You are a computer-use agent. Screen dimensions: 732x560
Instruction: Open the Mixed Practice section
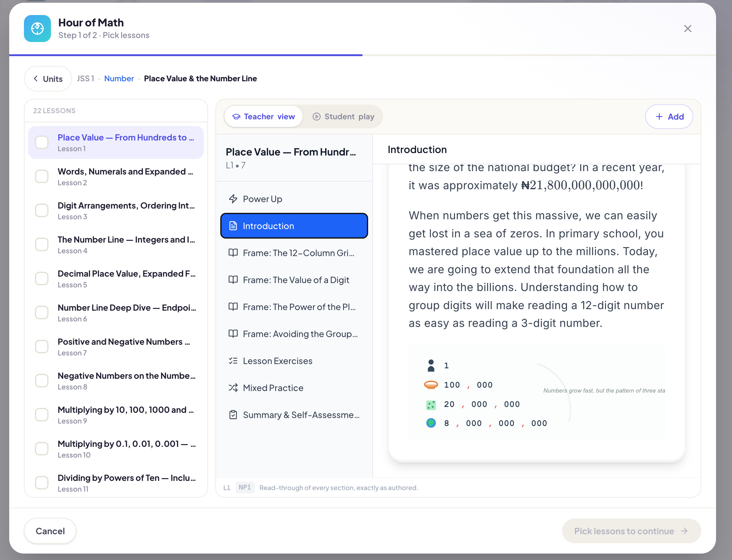tap(294, 388)
